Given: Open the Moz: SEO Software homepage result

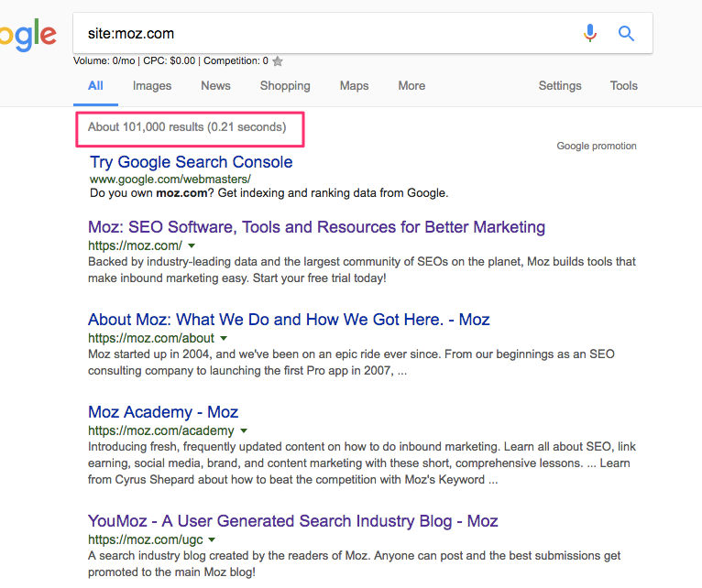Looking at the screenshot, I should tap(316, 227).
